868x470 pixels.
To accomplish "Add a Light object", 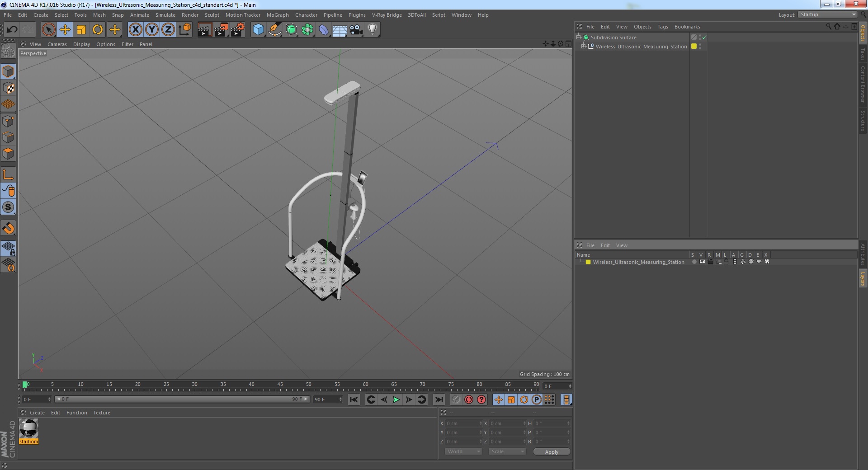I will (x=372, y=30).
